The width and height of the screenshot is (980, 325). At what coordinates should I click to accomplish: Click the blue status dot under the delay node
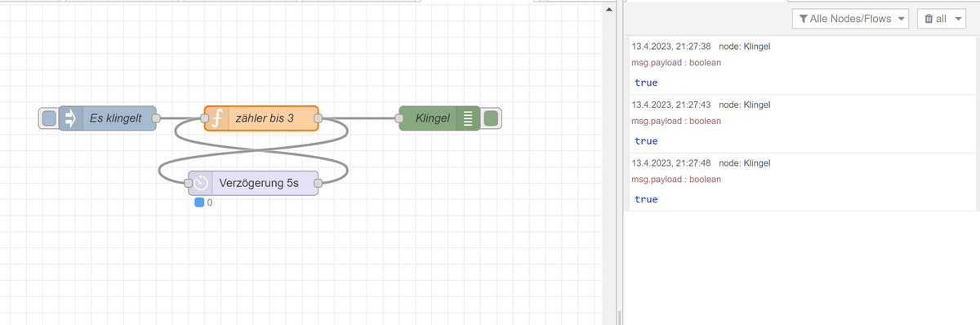point(199,203)
